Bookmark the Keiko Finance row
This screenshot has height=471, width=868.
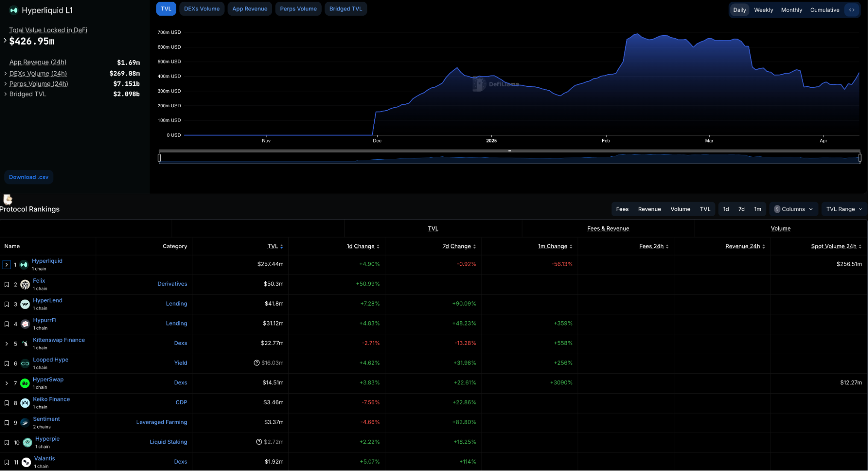7,403
